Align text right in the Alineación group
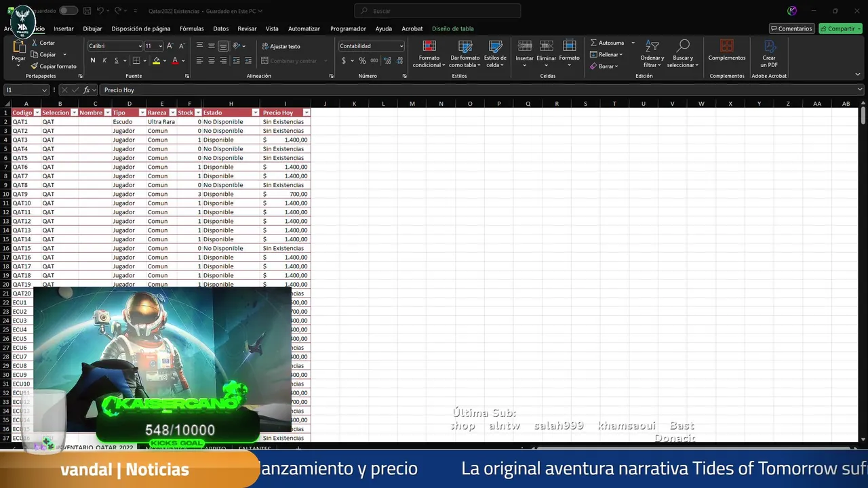 coord(223,60)
